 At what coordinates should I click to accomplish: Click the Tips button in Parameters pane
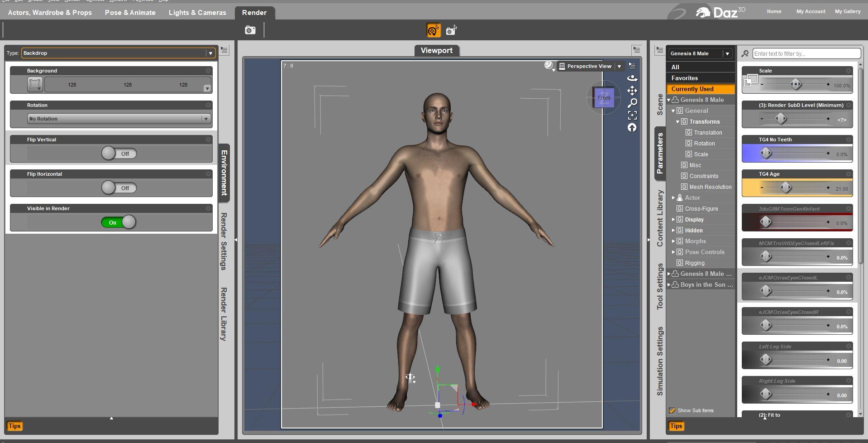click(676, 426)
